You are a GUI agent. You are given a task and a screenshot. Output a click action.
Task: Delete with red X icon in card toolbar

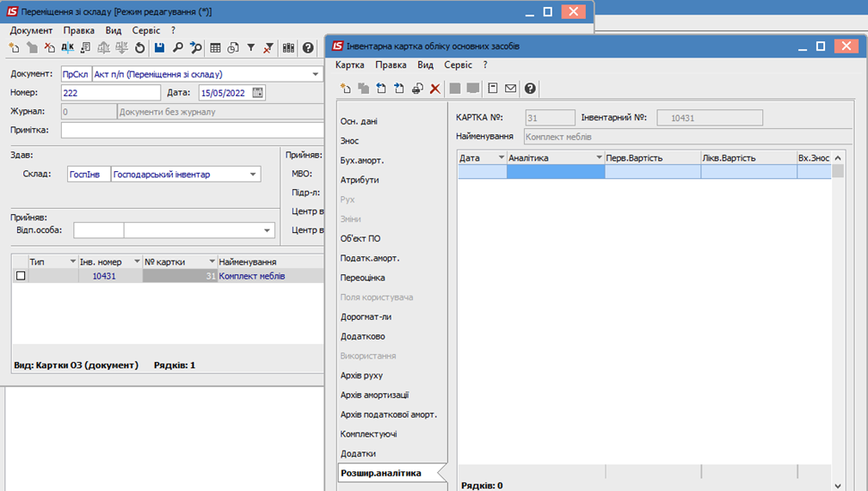point(435,89)
